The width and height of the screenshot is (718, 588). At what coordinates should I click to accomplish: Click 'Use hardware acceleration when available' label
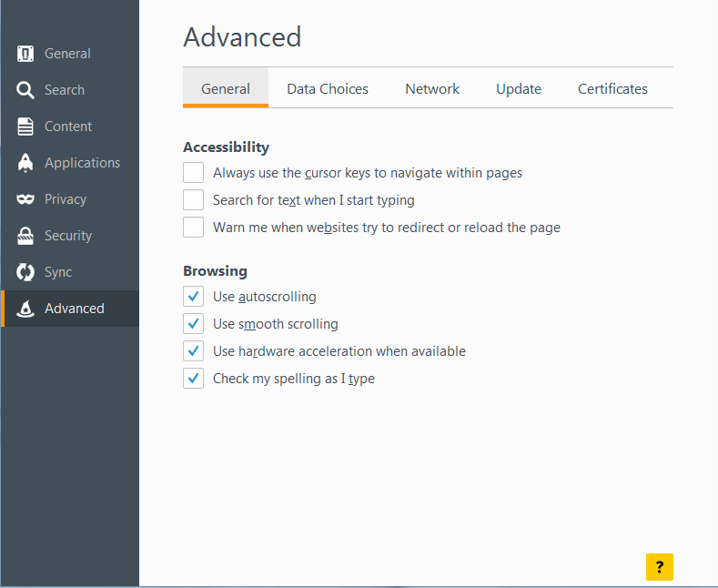point(339,351)
